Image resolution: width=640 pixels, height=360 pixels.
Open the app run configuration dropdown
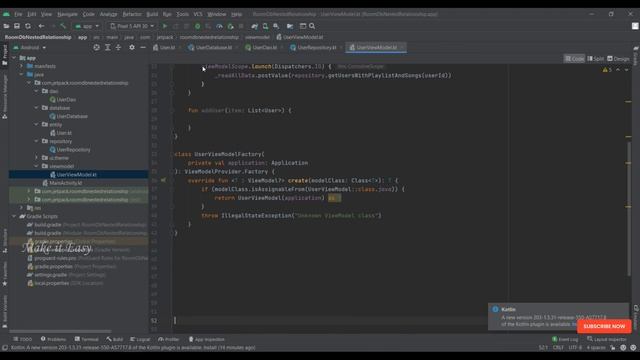pyautogui.click(x=87, y=26)
